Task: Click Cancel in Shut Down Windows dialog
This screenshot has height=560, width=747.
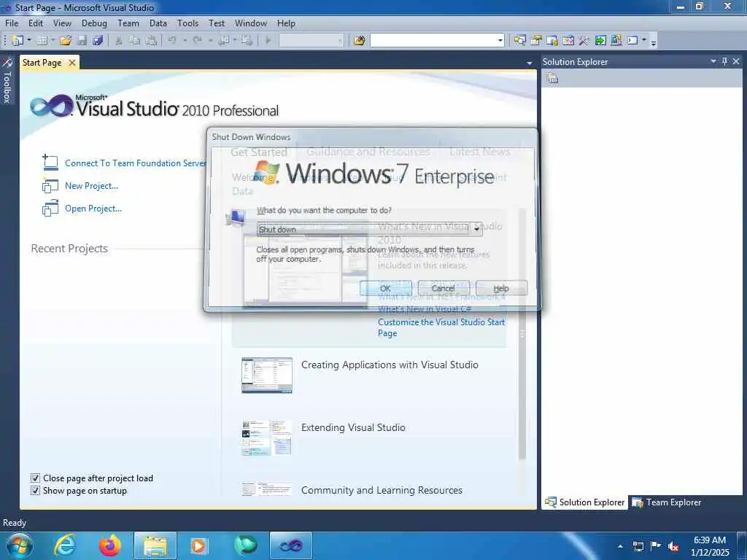Action: tap(444, 288)
